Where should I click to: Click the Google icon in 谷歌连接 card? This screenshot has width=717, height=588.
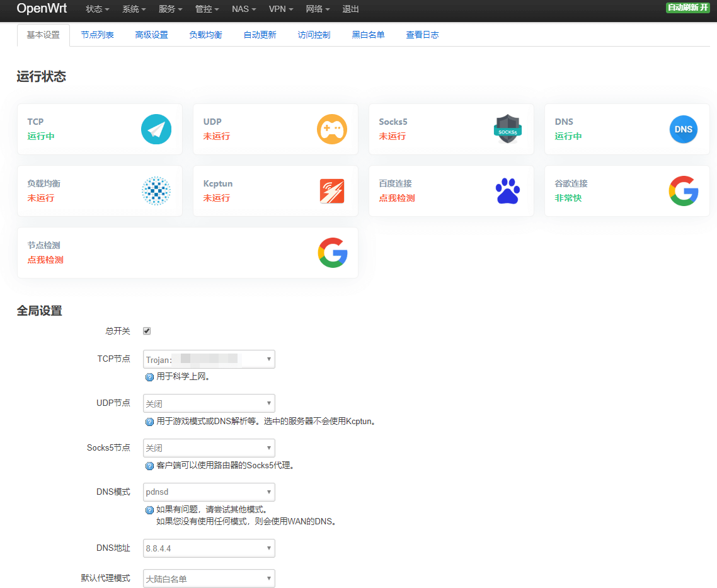pos(683,191)
